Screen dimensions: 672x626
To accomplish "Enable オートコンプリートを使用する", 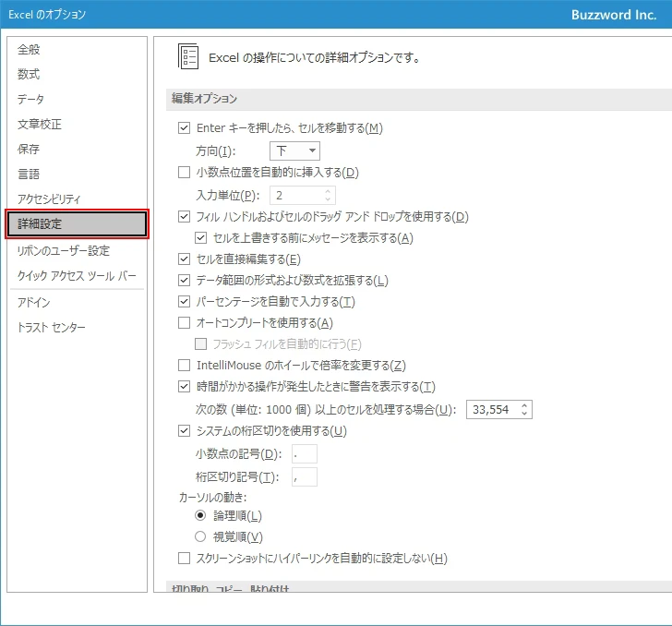I will [x=185, y=322].
